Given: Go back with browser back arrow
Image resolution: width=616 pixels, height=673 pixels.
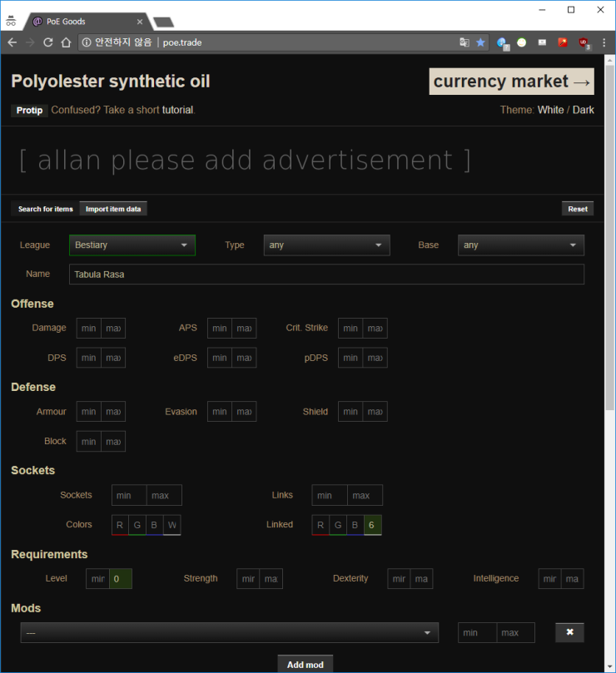Looking at the screenshot, I should pos(12,42).
